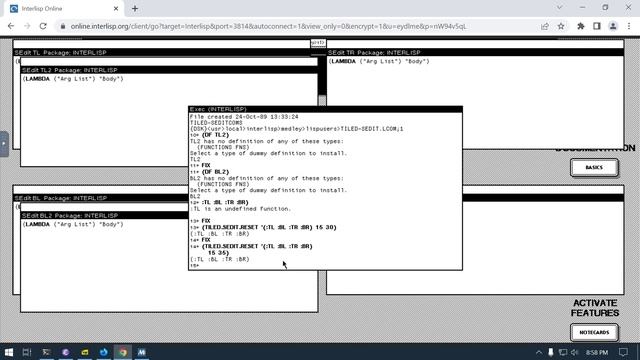Click the NOTECARDS feature button
Viewport: 640px width, 360px height.
click(x=594, y=332)
